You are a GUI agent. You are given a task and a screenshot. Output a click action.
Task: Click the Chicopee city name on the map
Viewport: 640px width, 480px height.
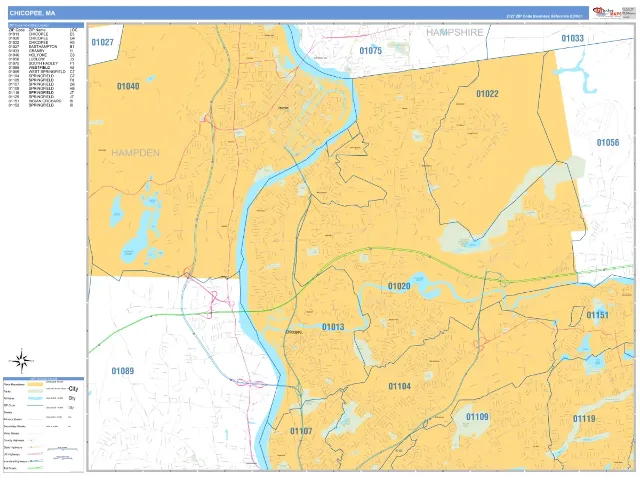click(294, 333)
